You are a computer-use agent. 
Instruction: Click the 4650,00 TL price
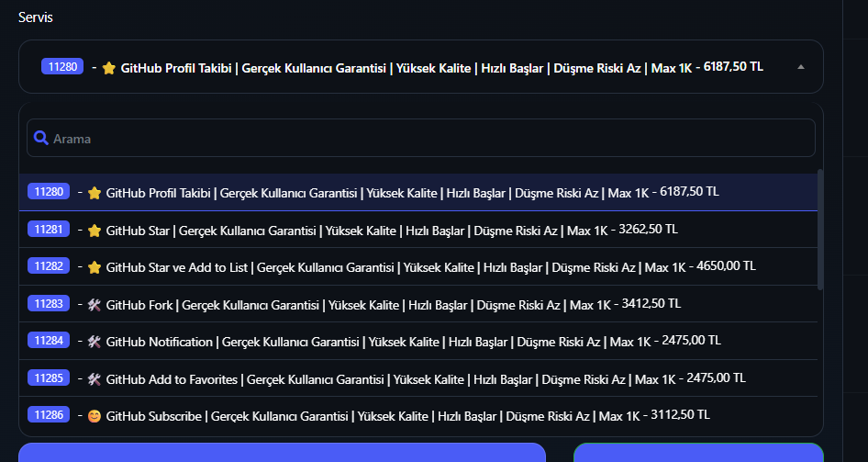(x=727, y=265)
